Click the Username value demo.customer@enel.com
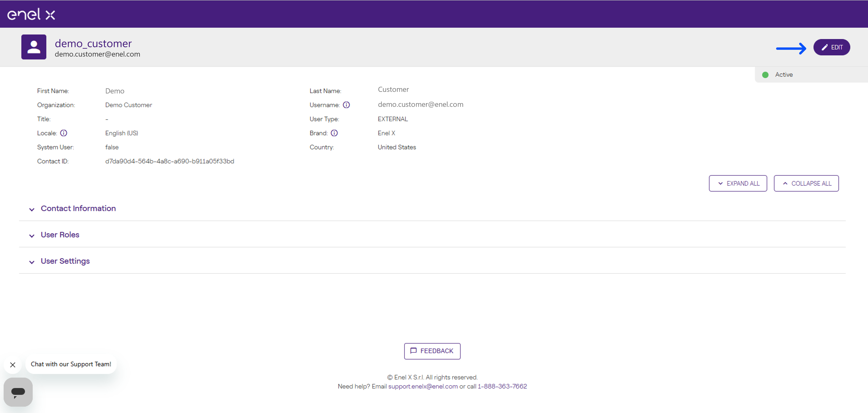The image size is (868, 413). pyautogui.click(x=421, y=104)
